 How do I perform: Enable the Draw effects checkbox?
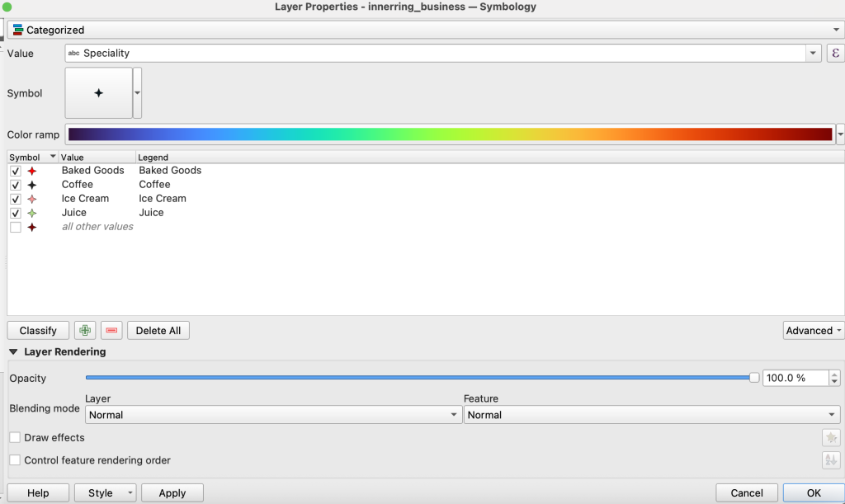[x=15, y=437]
